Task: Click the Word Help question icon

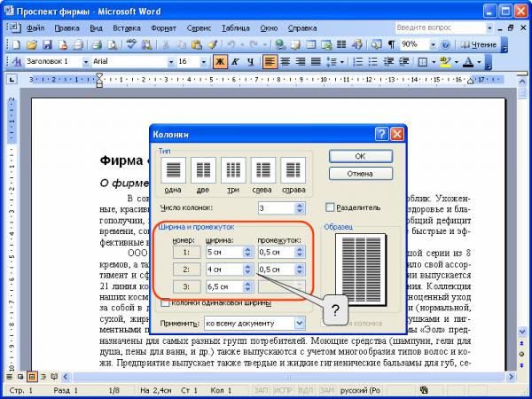Action: 445,45
